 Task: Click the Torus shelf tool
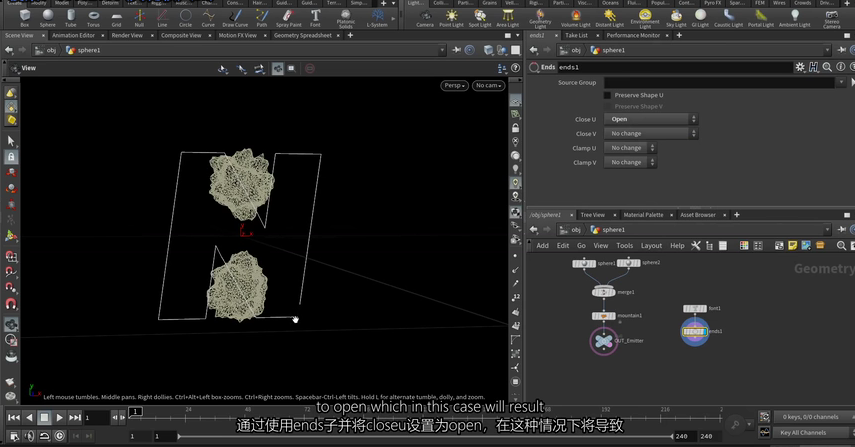pyautogui.click(x=93, y=18)
